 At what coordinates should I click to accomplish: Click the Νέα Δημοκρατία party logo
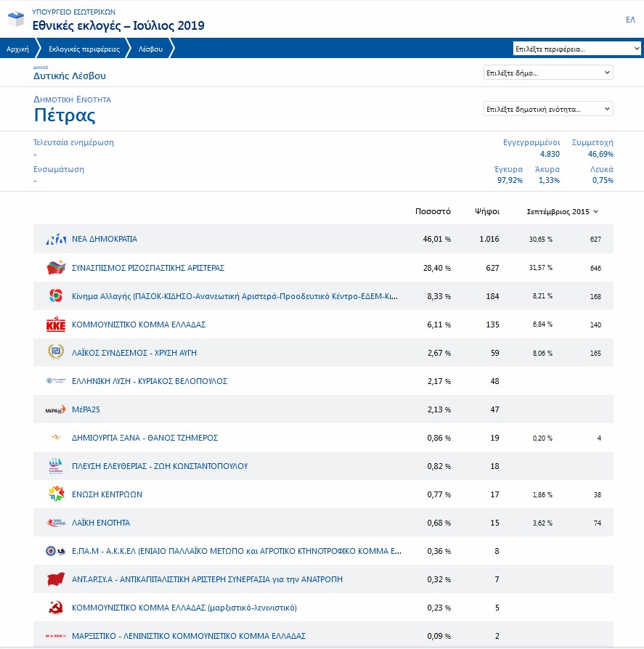[x=56, y=239]
